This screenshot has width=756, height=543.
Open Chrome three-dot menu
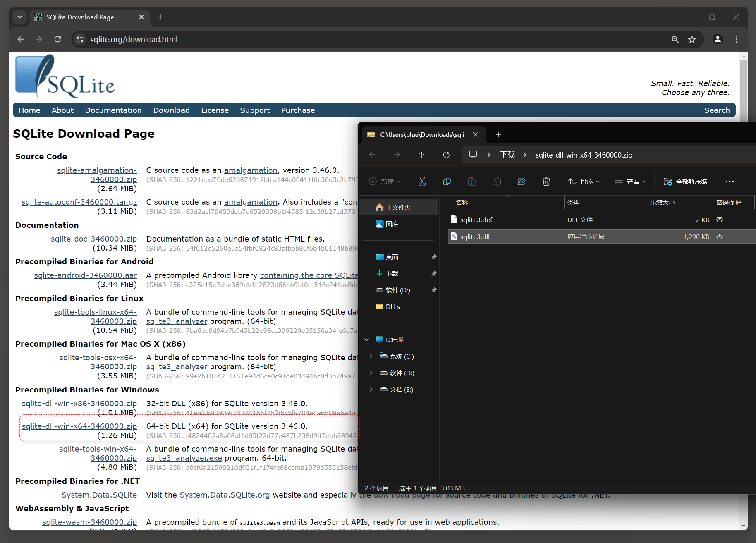click(736, 39)
